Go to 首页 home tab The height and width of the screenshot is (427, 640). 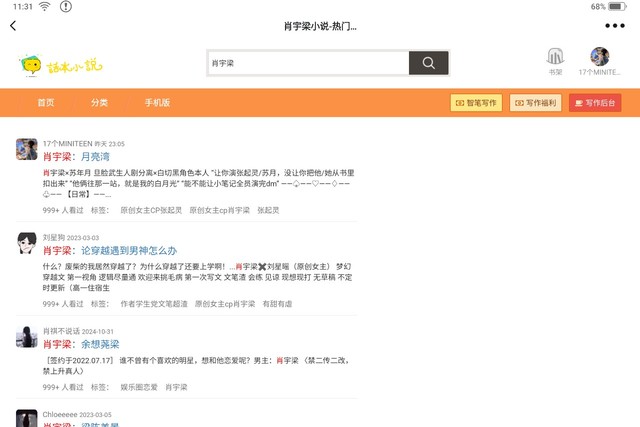click(46, 103)
